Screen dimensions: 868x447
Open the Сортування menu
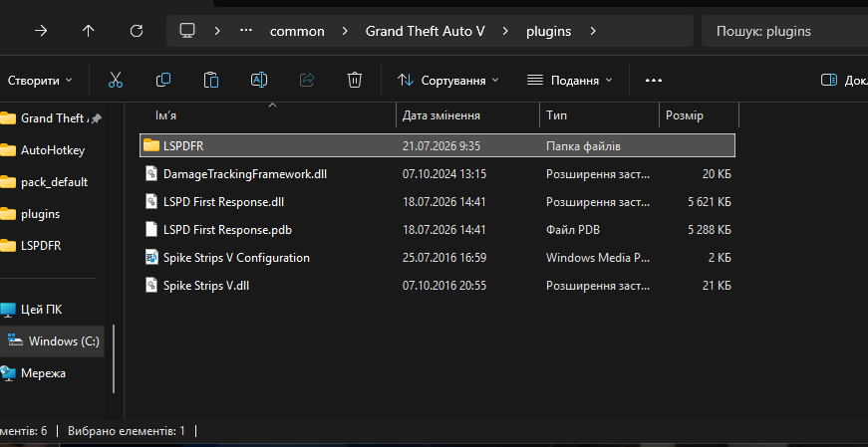coord(448,81)
